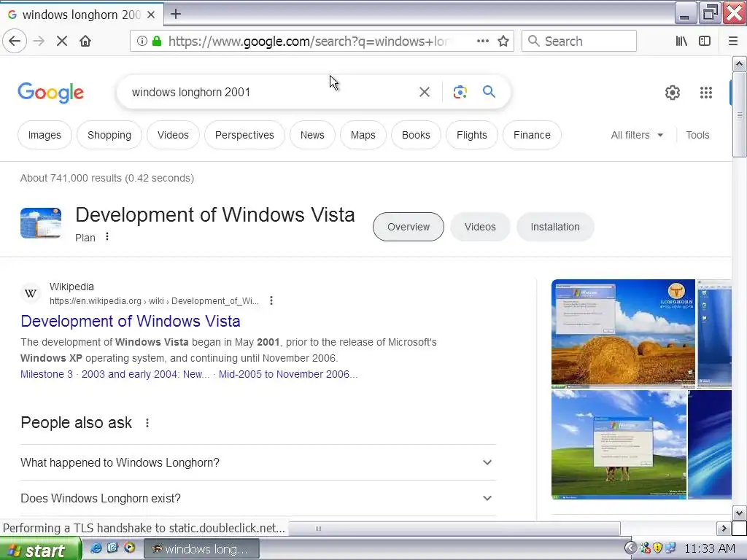Click the yellow security shield tray icon
The image size is (747, 560).
click(657, 548)
